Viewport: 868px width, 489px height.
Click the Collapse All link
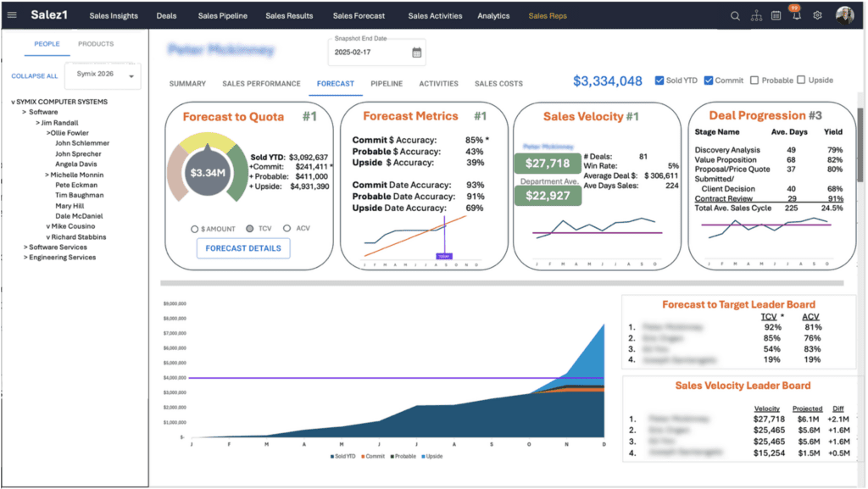35,76
